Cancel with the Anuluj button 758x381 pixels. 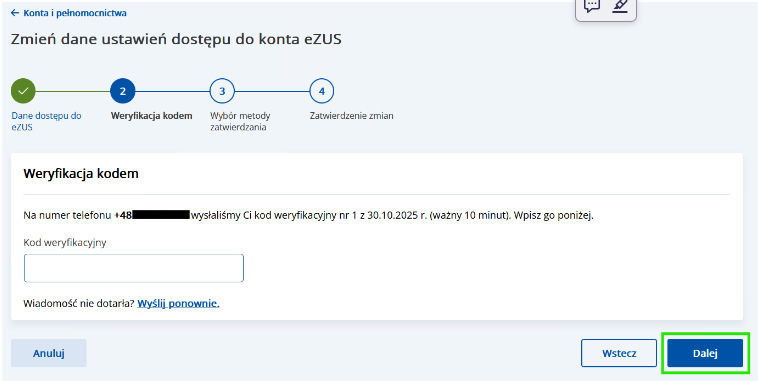(49, 353)
